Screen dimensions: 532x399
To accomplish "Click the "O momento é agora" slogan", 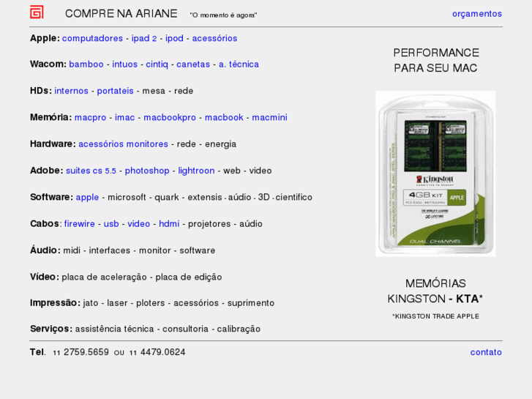I will (223, 15).
